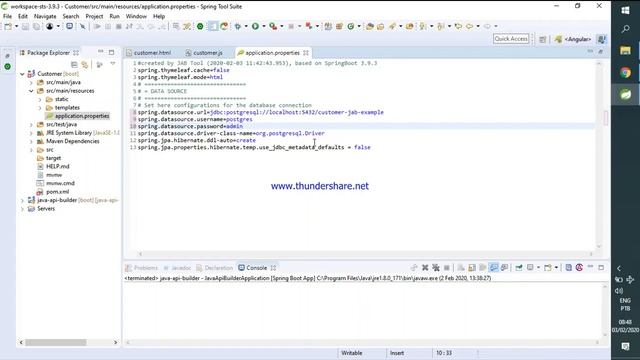Toggle Console Scroll Lock icon
640x360 pixels.
point(472,268)
